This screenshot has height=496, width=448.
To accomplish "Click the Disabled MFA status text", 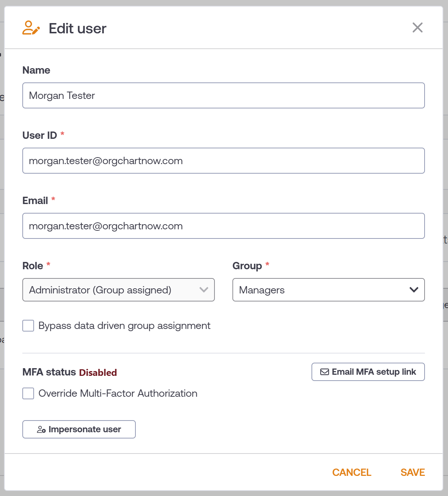I will 98,373.
